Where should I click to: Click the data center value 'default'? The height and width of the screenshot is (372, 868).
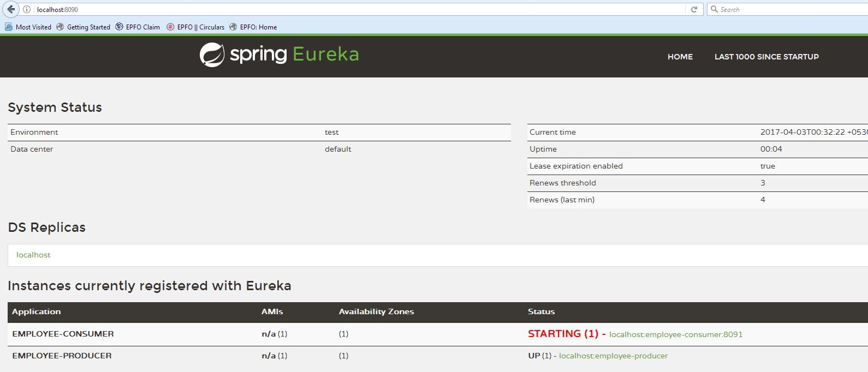pyautogui.click(x=338, y=149)
